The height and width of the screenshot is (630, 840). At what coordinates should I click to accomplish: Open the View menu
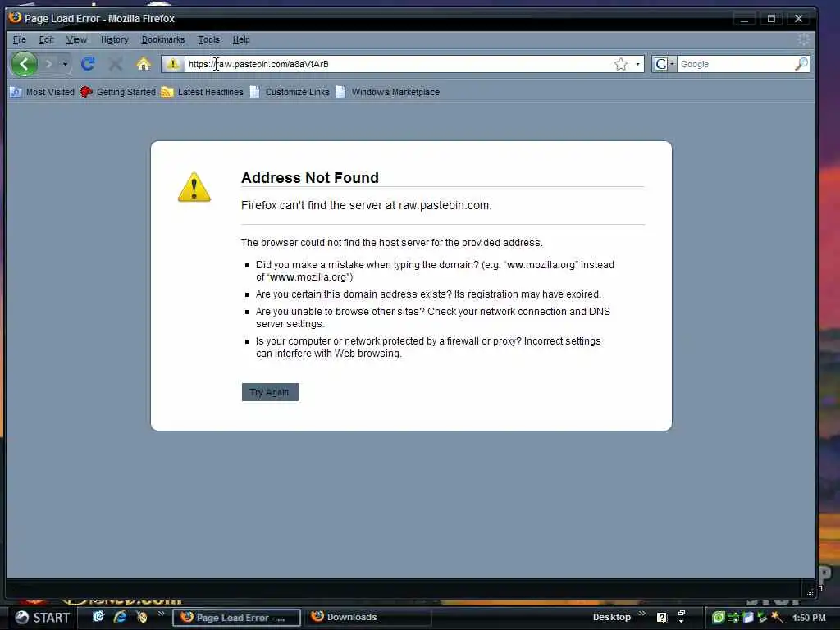[76, 39]
